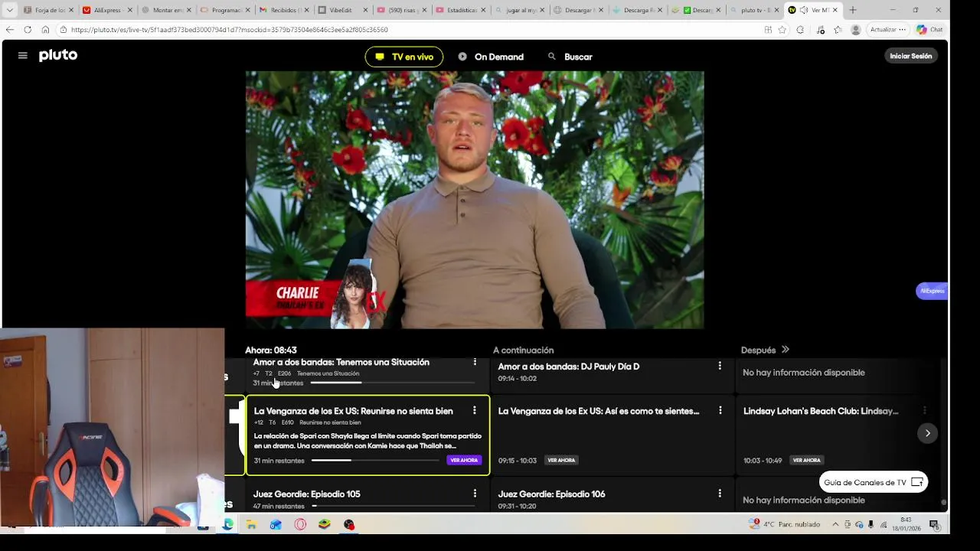Open the browser profile icon
Image resolution: width=980 pixels, height=551 pixels.
tap(855, 29)
